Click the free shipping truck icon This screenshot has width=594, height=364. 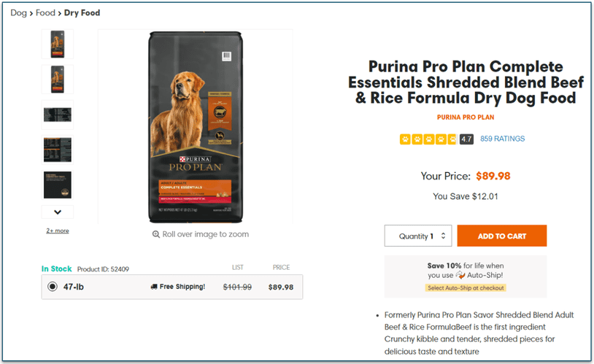[154, 287]
